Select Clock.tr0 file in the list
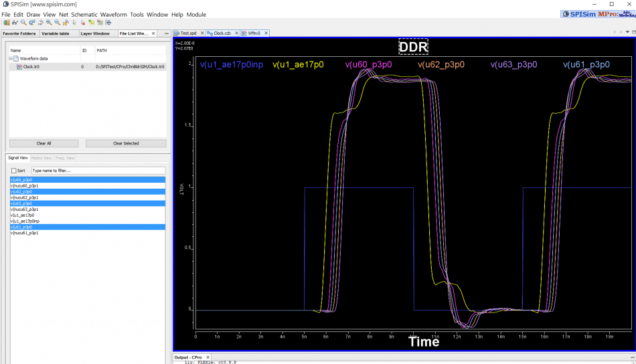This screenshot has width=636, height=364. point(31,67)
